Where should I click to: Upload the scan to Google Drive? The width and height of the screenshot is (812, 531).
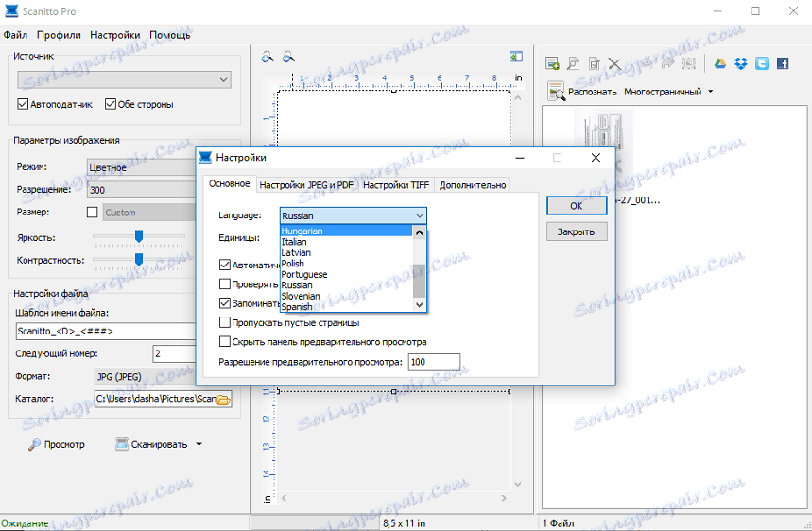click(719, 63)
